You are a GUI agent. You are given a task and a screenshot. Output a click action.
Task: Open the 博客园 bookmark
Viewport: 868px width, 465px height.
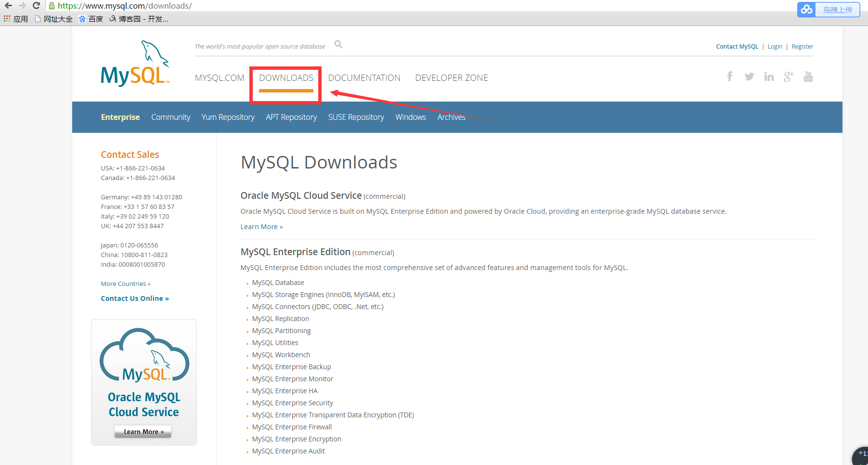pyautogui.click(x=139, y=19)
